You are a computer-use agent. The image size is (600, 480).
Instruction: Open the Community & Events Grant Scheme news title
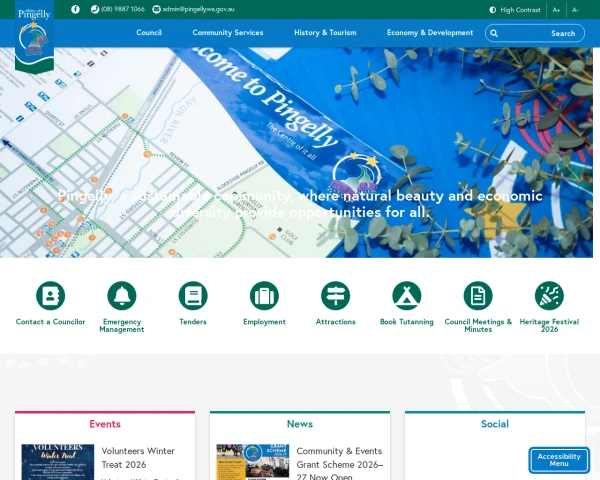(x=340, y=464)
